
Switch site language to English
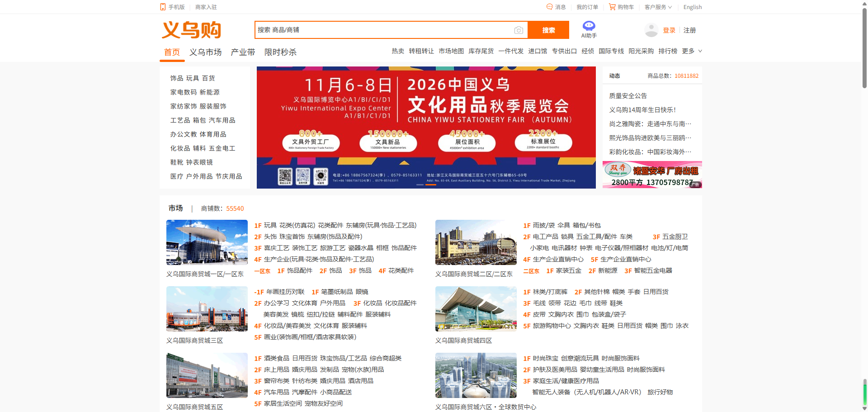click(693, 7)
